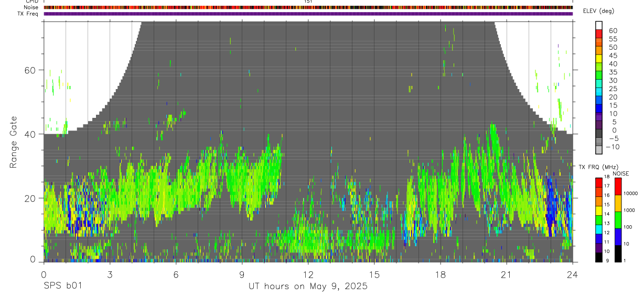
Task: Click the multicolored Noise strip above plot
Action: pyautogui.click(x=308, y=7)
